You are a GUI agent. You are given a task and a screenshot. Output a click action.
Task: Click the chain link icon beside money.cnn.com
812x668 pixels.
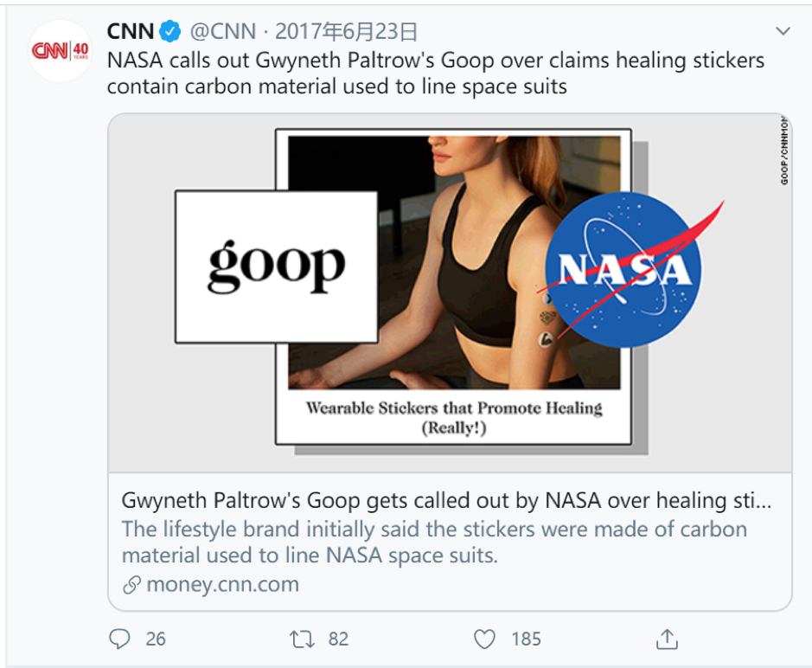coord(131,585)
